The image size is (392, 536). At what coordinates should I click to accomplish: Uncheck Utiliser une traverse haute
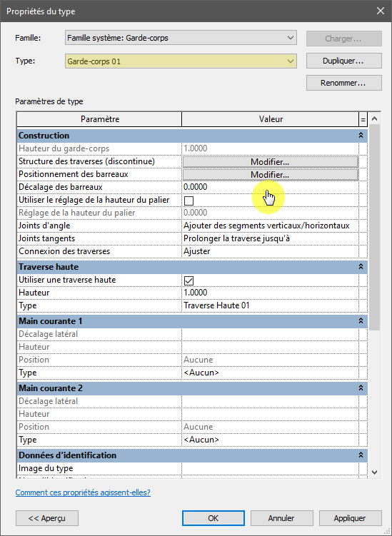pyautogui.click(x=189, y=280)
